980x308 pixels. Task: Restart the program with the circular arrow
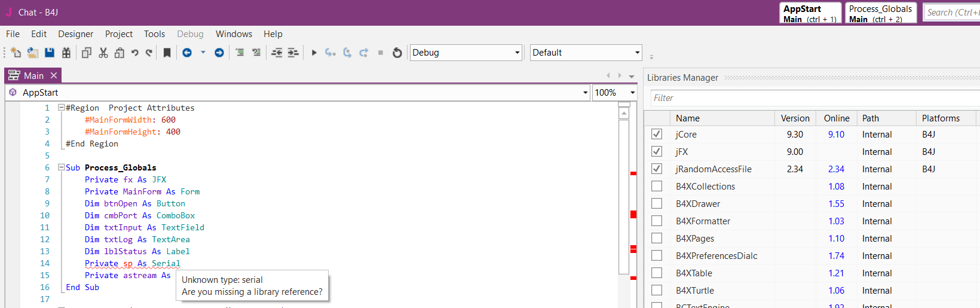(397, 53)
